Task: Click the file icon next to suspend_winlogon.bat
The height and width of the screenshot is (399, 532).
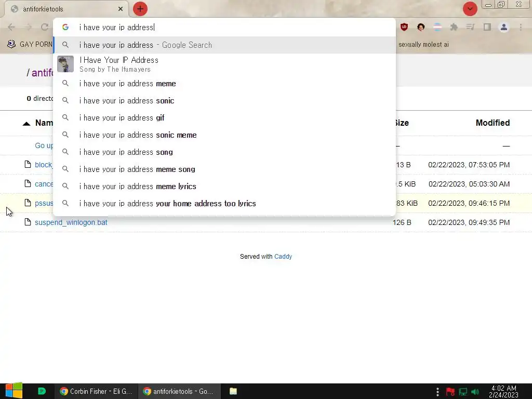Action: point(28,222)
